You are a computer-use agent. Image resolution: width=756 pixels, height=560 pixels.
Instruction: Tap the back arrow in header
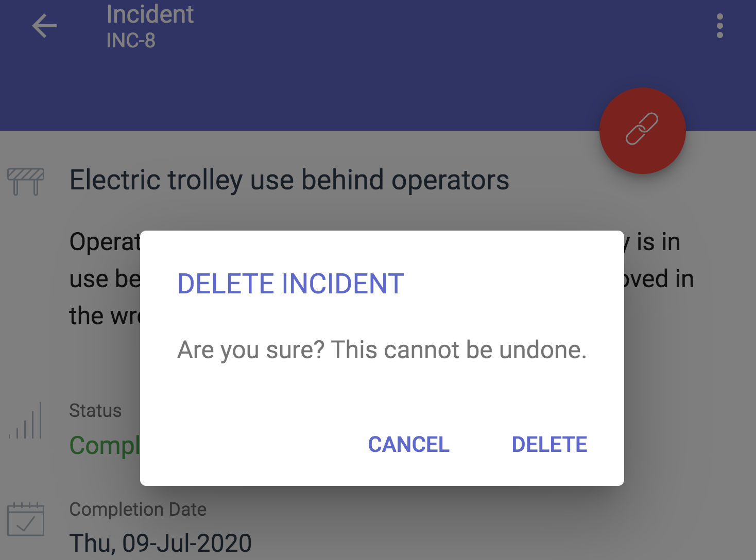click(x=44, y=26)
